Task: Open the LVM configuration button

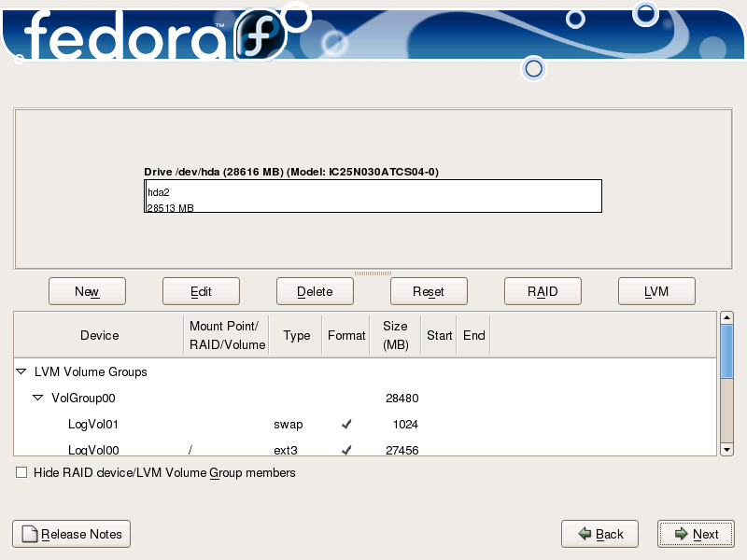Action: pyautogui.click(x=656, y=291)
